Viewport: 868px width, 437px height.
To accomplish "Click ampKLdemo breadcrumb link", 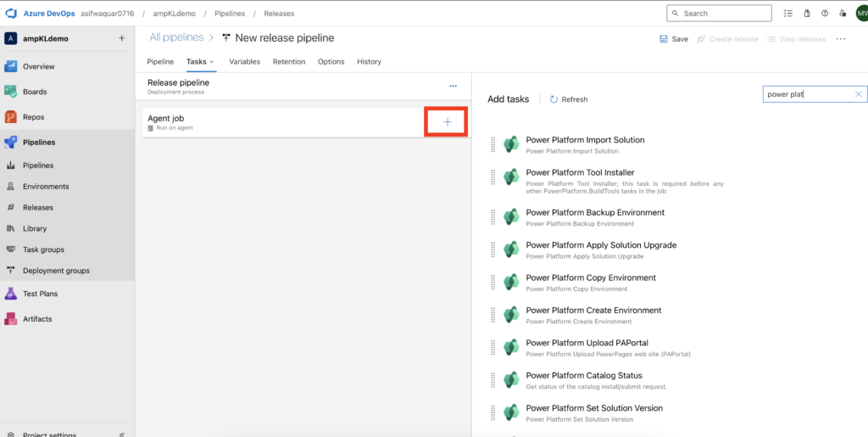I will point(175,14).
